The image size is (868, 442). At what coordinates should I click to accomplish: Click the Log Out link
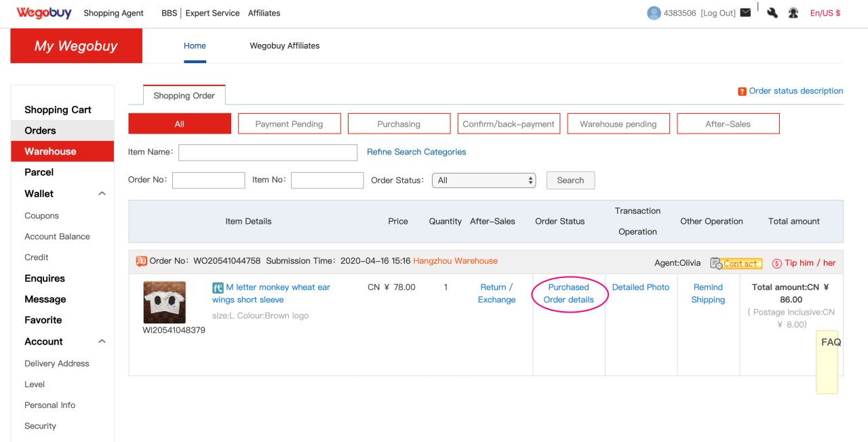click(x=718, y=13)
